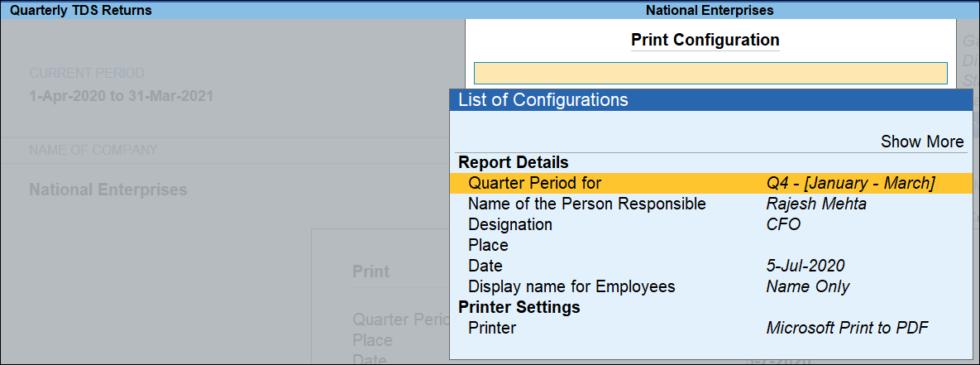The image size is (980, 365).
Task: Click the Report Details section header
Action: coord(513,162)
